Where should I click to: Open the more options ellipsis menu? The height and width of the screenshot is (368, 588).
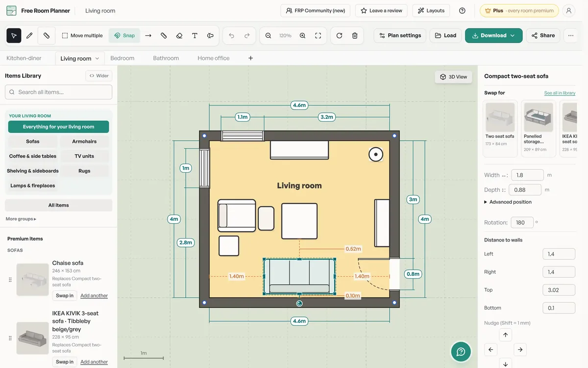[571, 35]
